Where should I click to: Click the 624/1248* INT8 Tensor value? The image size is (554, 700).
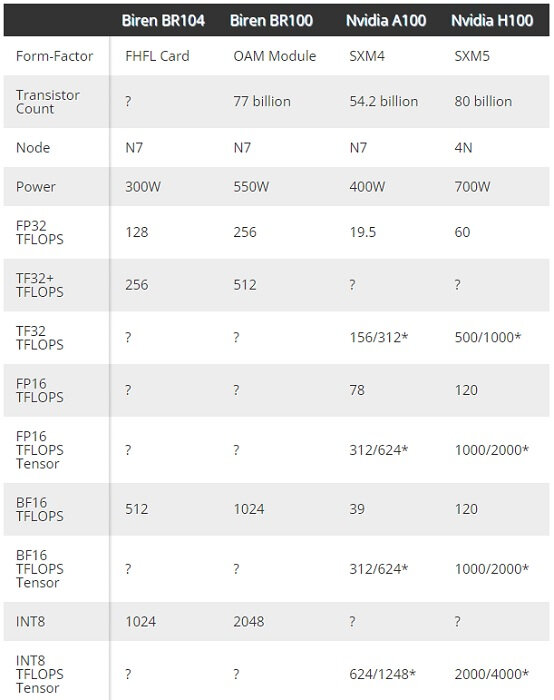[x=382, y=674]
